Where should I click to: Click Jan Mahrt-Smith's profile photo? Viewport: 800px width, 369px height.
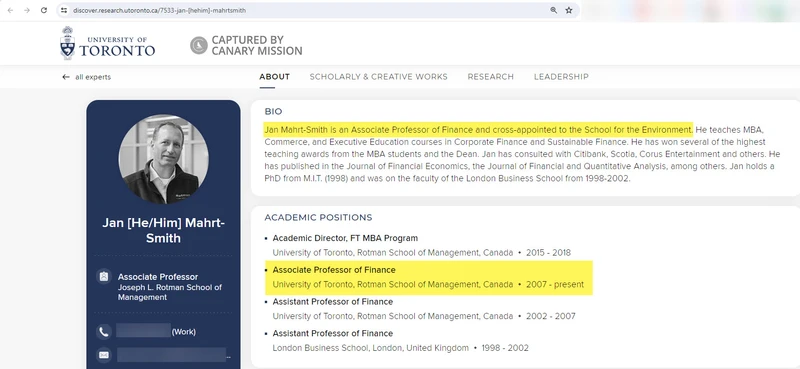click(x=163, y=159)
